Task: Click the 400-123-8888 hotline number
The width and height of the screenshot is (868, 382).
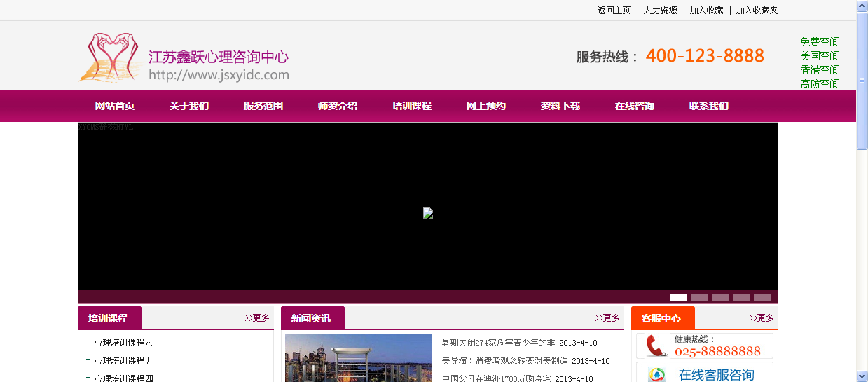Action: [705, 56]
